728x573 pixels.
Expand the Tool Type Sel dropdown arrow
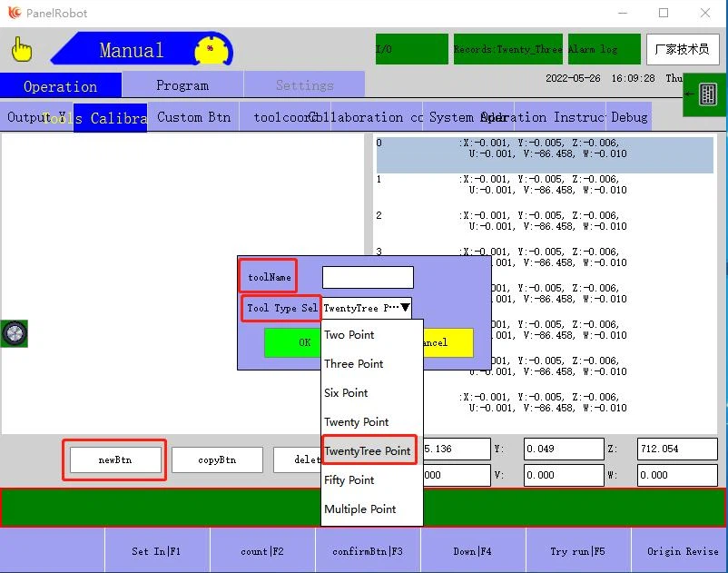pyautogui.click(x=405, y=308)
